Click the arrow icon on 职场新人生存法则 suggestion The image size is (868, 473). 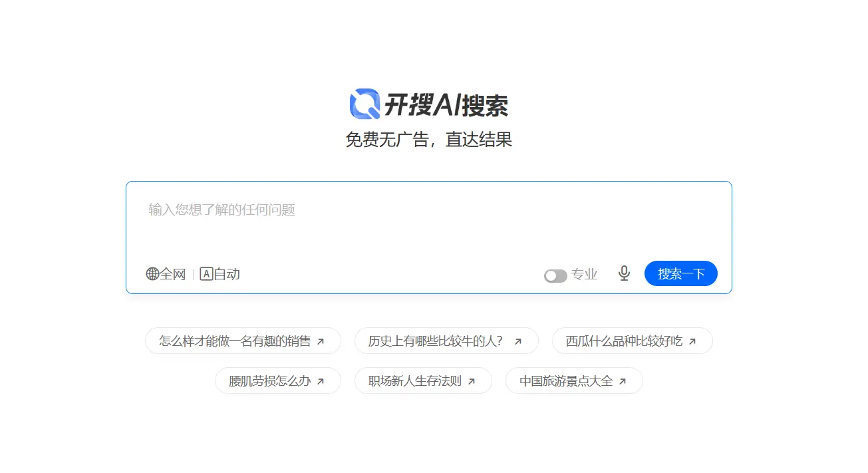pos(472,381)
